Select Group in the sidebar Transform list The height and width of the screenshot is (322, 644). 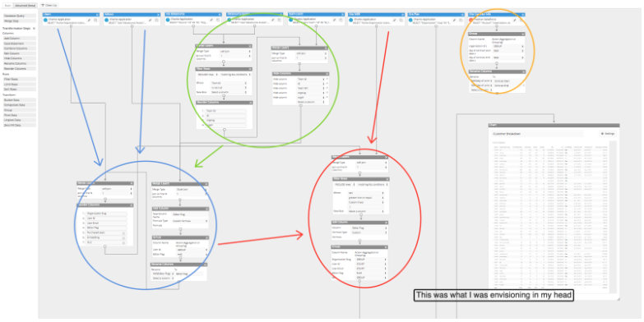point(19,110)
